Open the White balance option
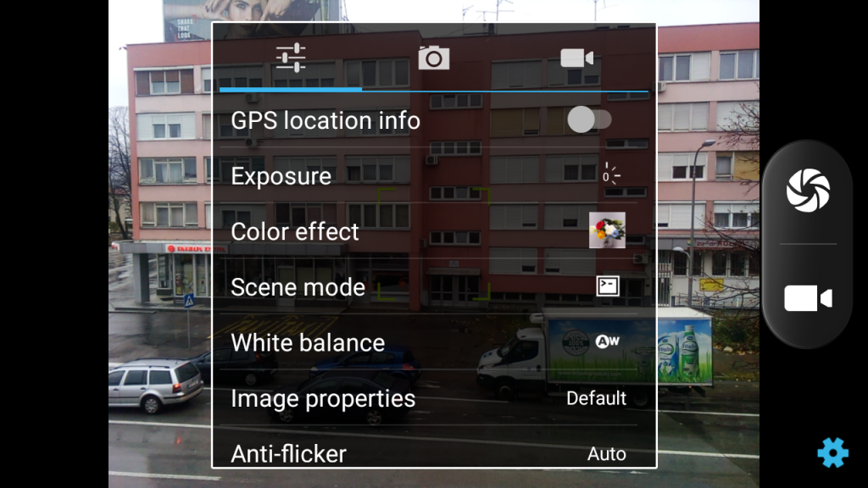Screen dimensions: 868x488 point(428,342)
